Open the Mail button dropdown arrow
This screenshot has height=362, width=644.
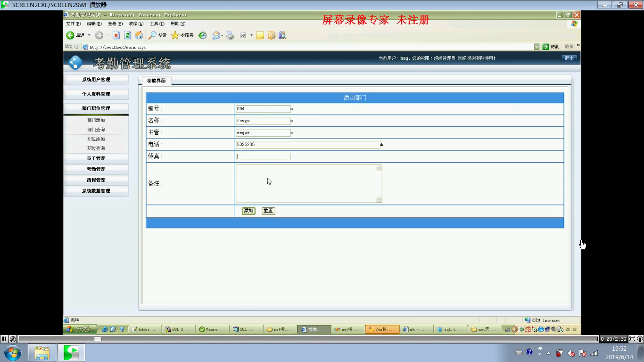tap(222, 35)
